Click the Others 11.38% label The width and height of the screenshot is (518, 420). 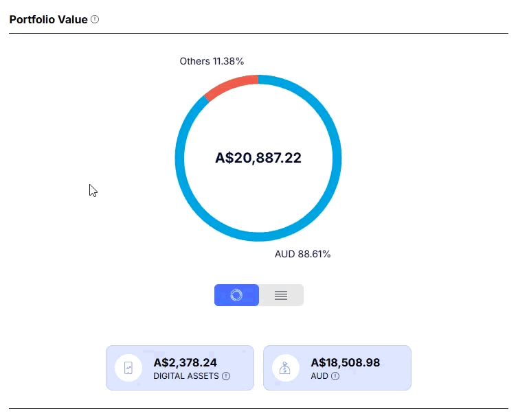click(x=212, y=61)
